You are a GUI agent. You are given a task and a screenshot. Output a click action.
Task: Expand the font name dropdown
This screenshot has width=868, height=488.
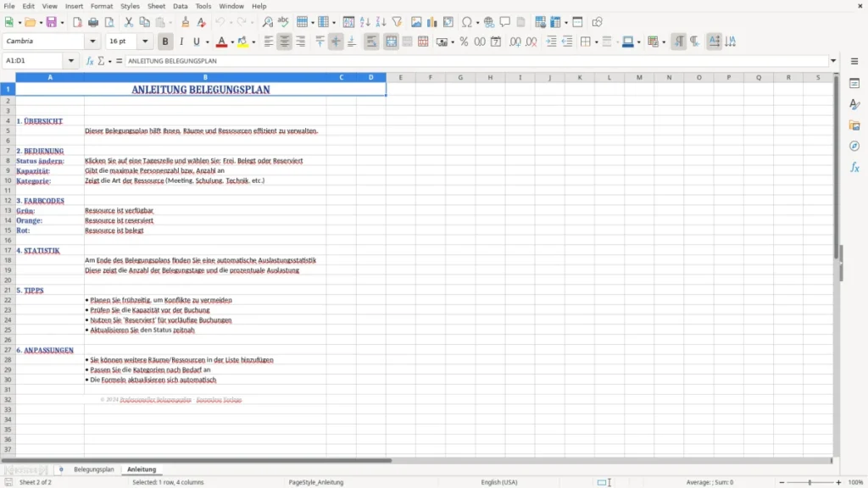click(x=92, y=42)
